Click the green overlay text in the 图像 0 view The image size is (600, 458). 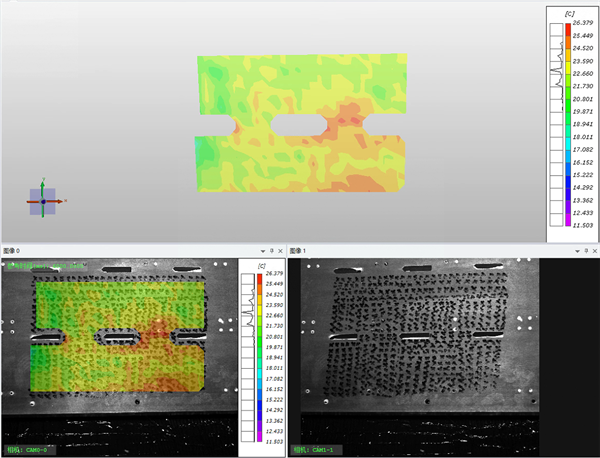(45, 266)
